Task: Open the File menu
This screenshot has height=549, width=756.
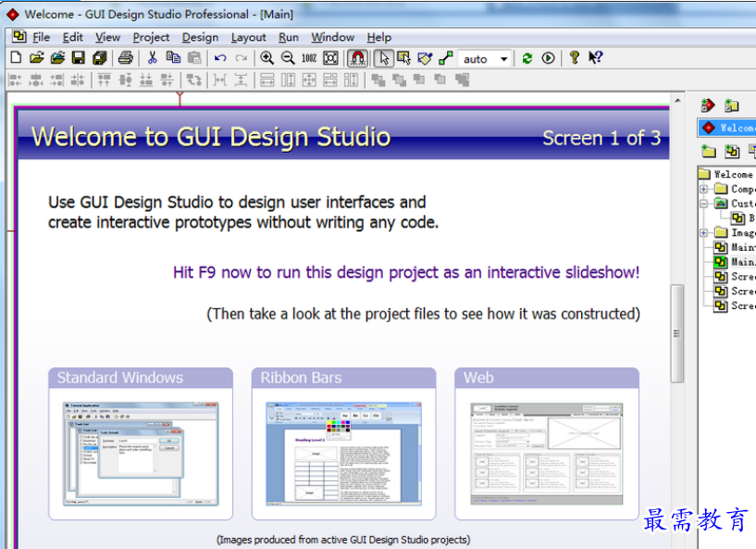Action: coord(41,37)
